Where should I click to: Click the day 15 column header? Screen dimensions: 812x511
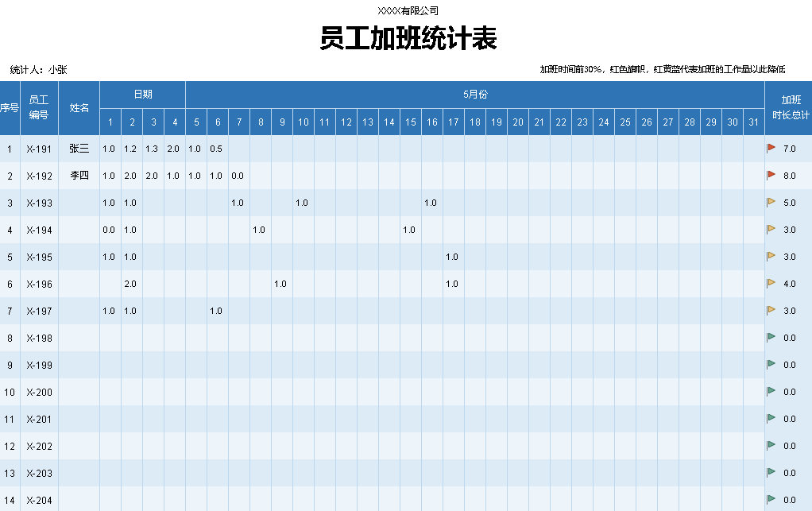[x=410, y=122]
